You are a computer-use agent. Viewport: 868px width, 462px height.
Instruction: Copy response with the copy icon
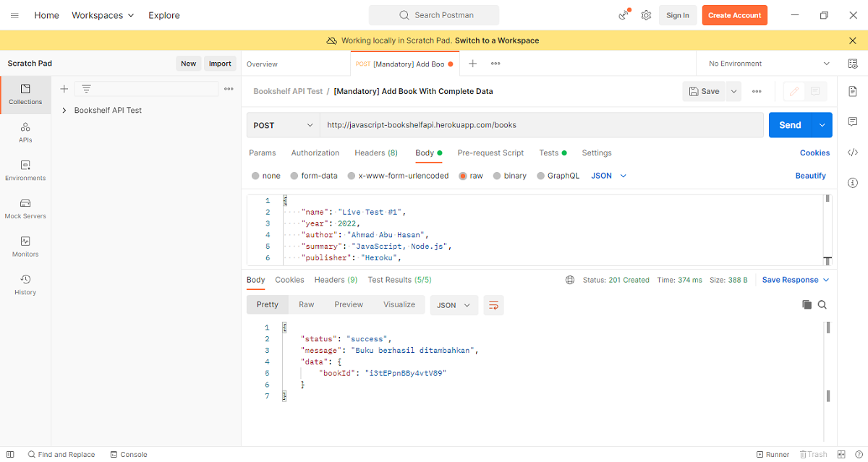pos(807,305)
